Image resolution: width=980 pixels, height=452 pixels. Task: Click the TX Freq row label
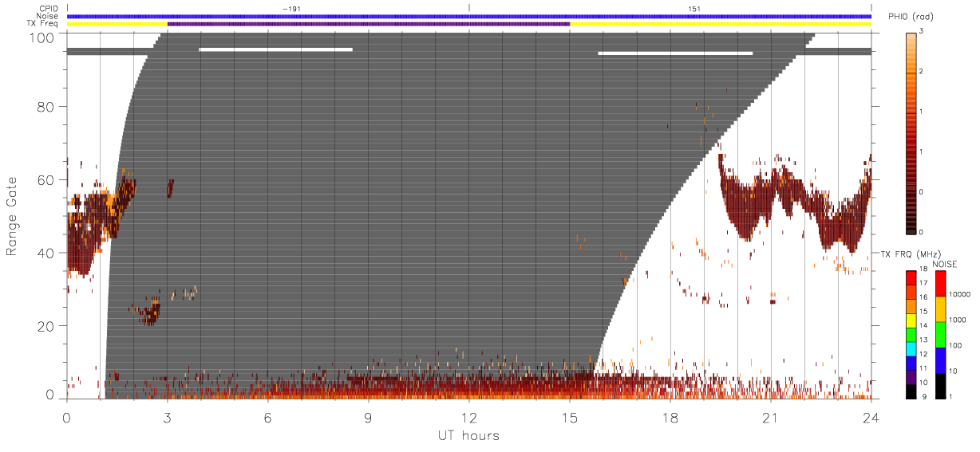click(x=42, y=23)
